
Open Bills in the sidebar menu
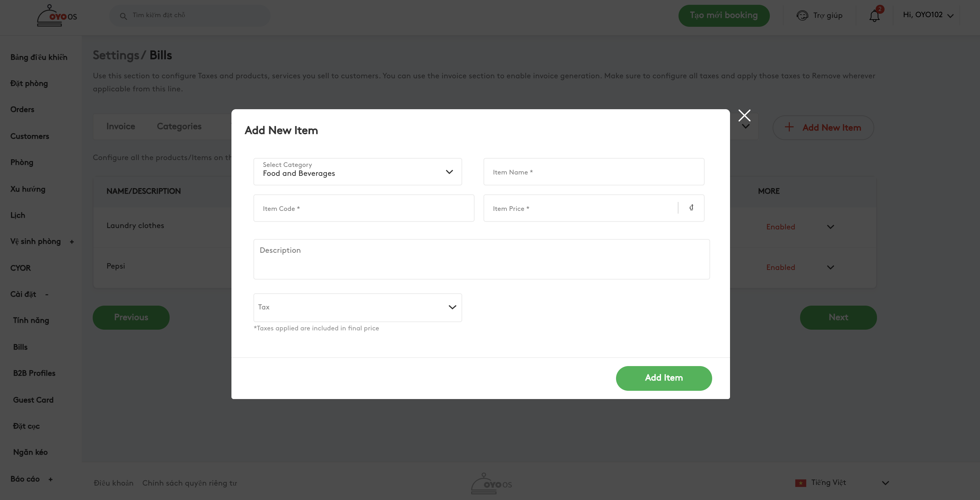pyautogui.click(x=20, y=347)
